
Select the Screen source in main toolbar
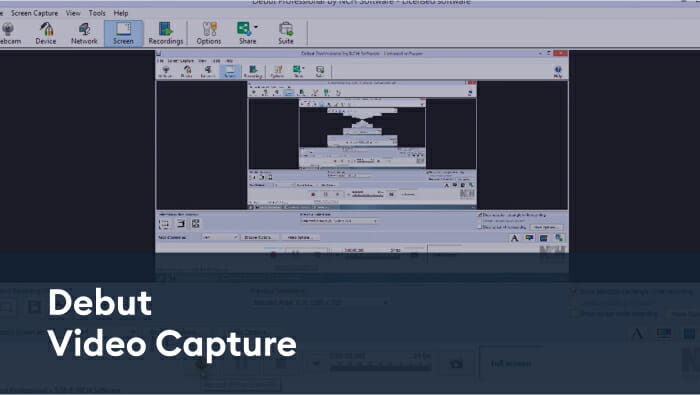123,33
